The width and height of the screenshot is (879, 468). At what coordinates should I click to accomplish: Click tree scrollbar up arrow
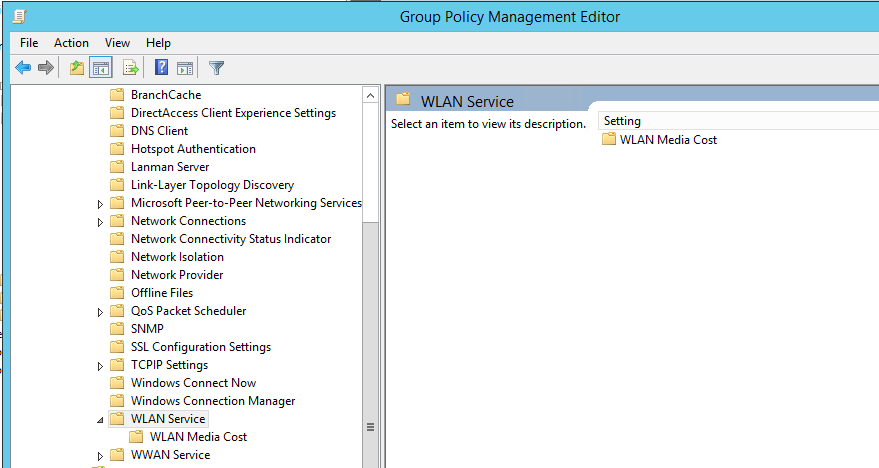point(370,96)
